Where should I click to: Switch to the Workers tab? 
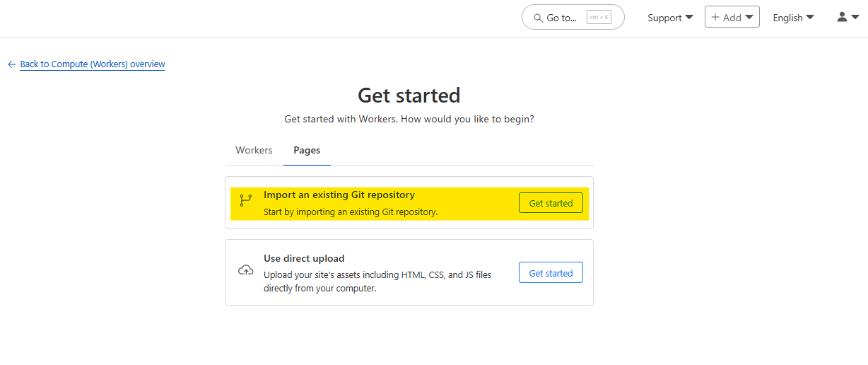tap(254, 150)
